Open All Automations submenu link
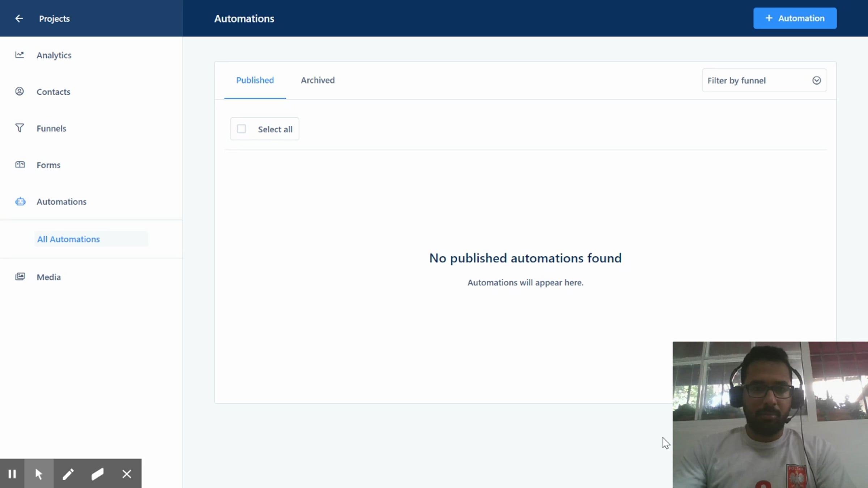The width and height of the screenshot is (868, 488). click(69, 239)
